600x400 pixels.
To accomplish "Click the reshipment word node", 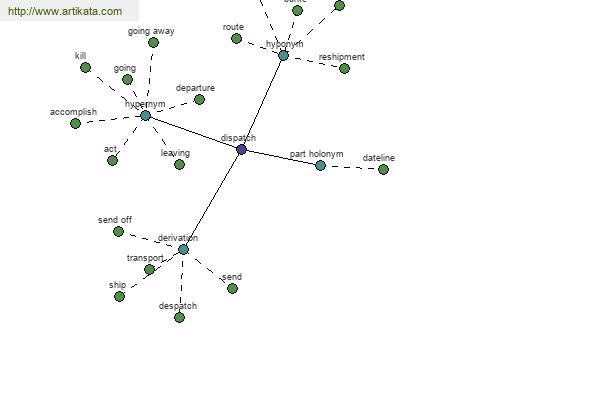I will click(x=345, y=69).
